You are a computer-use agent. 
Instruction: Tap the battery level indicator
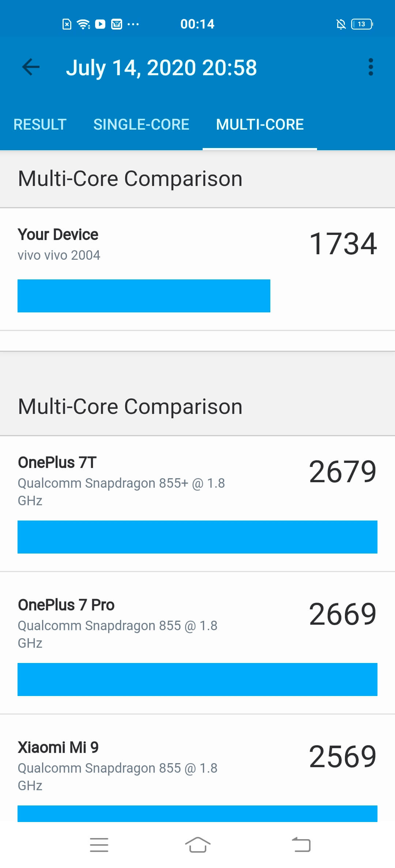pyautogui.click(x=362, y=24)
